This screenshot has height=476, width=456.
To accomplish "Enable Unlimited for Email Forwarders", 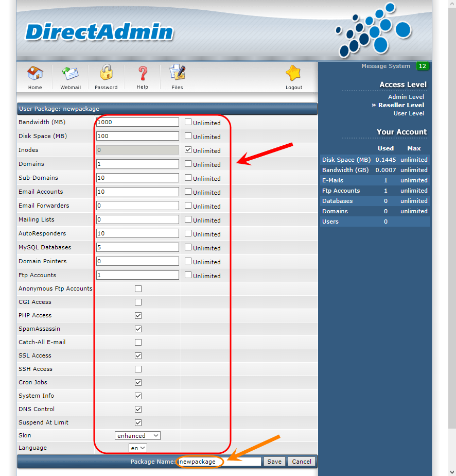I will [x=188, y=206].
